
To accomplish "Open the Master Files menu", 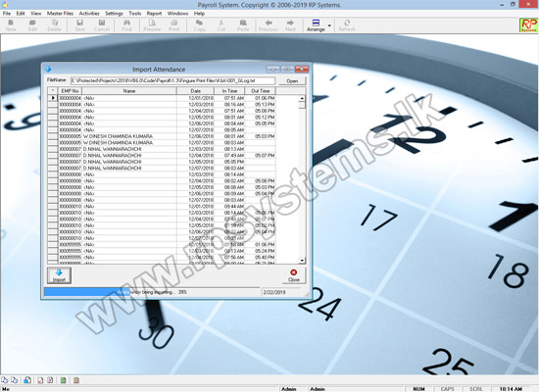I will click(x=60, y=14).
